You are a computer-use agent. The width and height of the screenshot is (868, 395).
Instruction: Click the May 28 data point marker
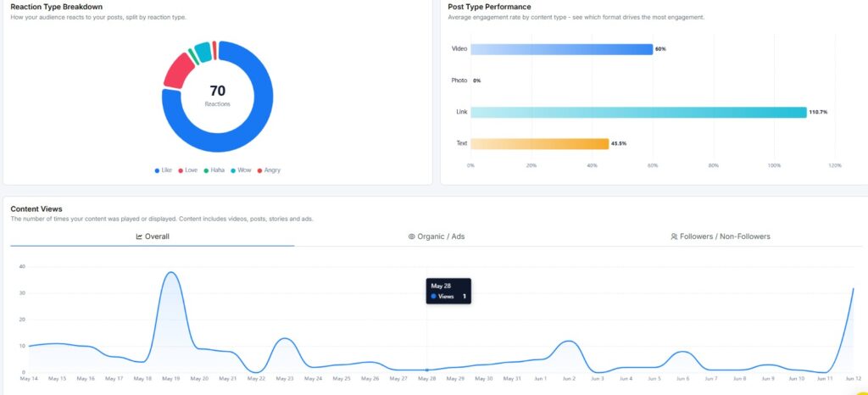pyautogui.click(x=427, y=370)
